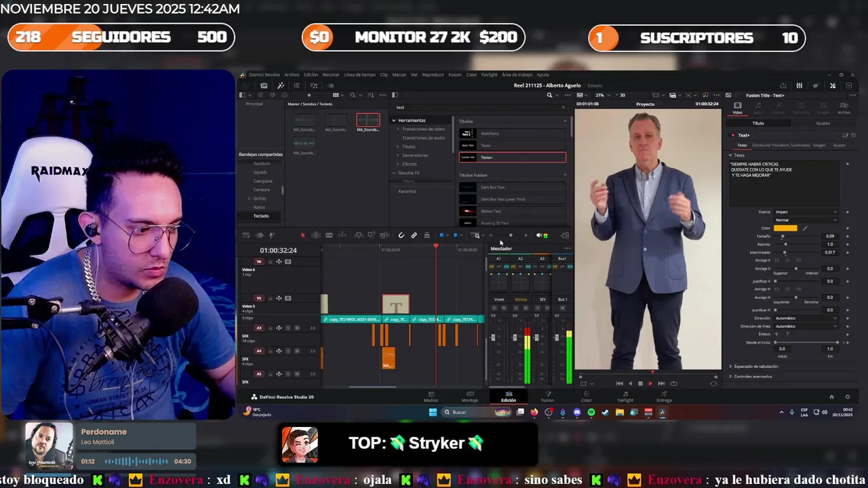Screen dimensions: 868x488
Task: Switch to the Entrega page tab
Action: click(664, 396)
